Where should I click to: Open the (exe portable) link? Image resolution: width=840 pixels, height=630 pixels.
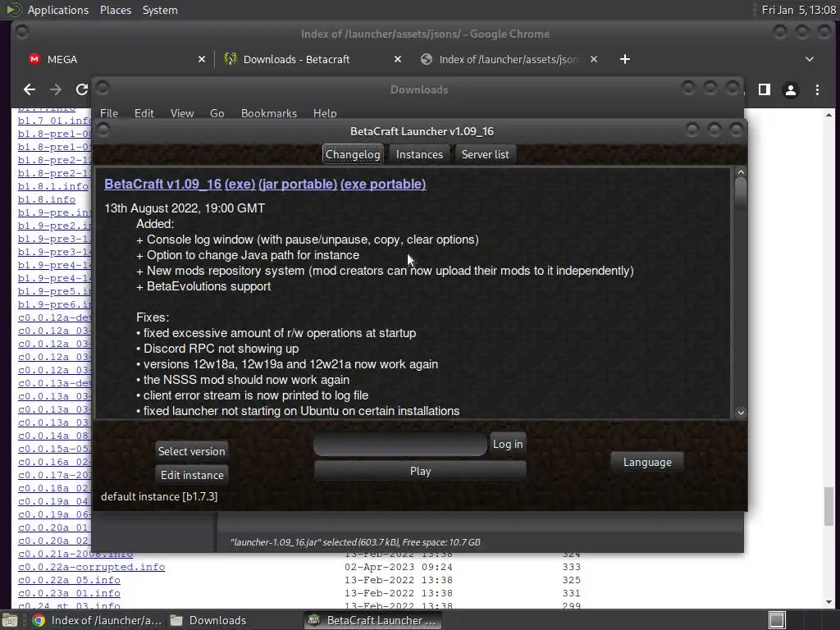click(x=383, y=184)
